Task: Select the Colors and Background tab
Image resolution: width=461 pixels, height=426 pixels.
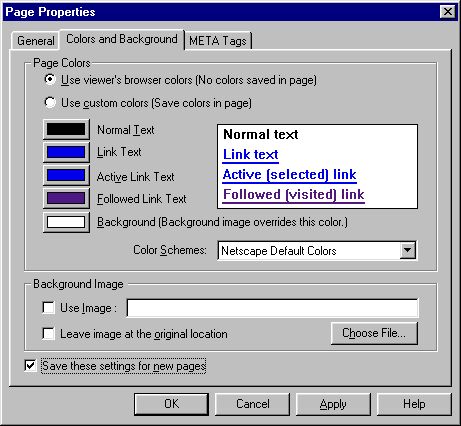Action: point(122,39)
